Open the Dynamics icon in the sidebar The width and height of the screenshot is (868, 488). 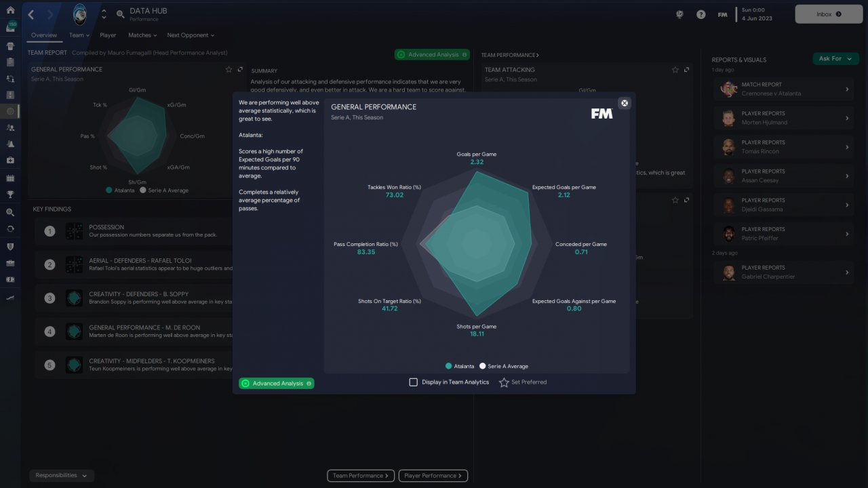pos(10,79)
